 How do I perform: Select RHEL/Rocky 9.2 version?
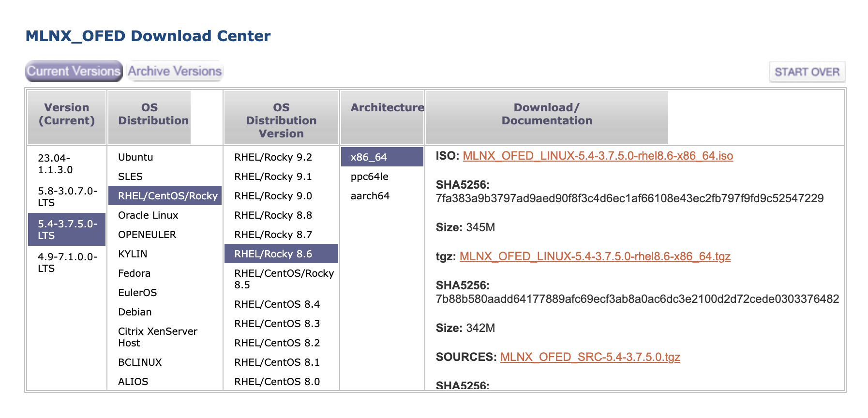pyautogui.click(x=281, y=157)
